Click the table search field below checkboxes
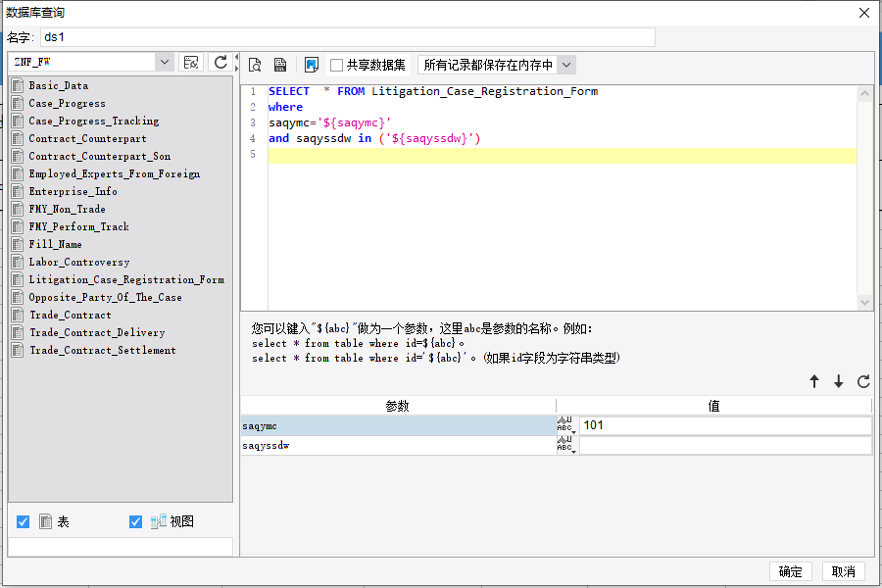The height and width of the screenshot is (588, 882). [121, 547]
